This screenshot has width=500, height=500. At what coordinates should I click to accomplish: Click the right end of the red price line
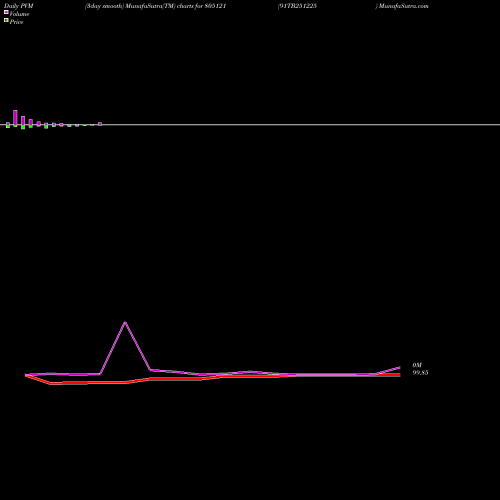coord(400,375)
